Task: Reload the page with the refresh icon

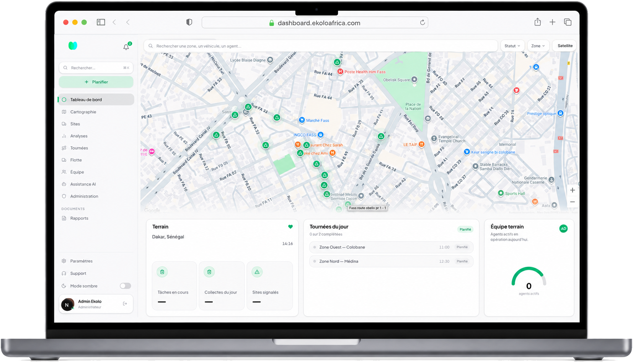Action: point(423,23)
